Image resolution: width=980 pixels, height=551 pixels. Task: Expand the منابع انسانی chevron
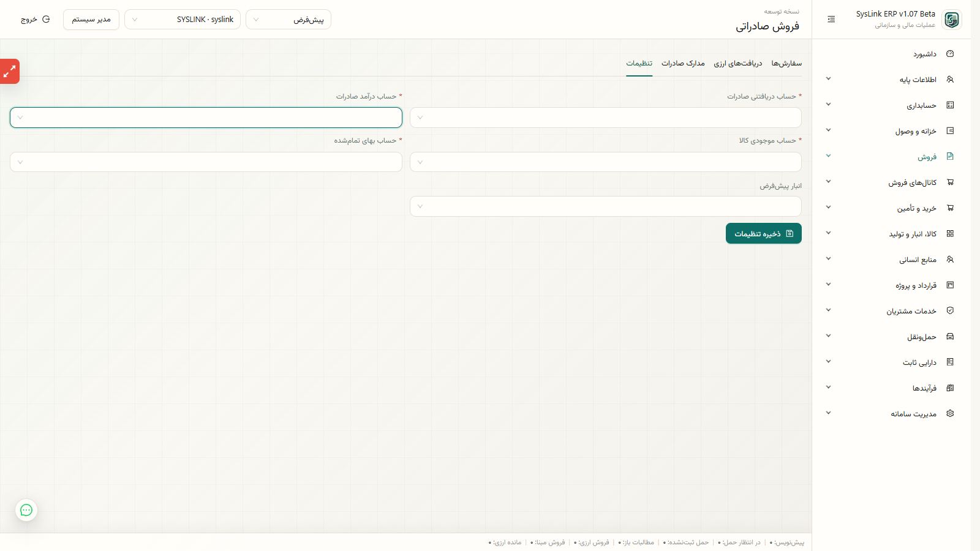[x=828, y=259]
